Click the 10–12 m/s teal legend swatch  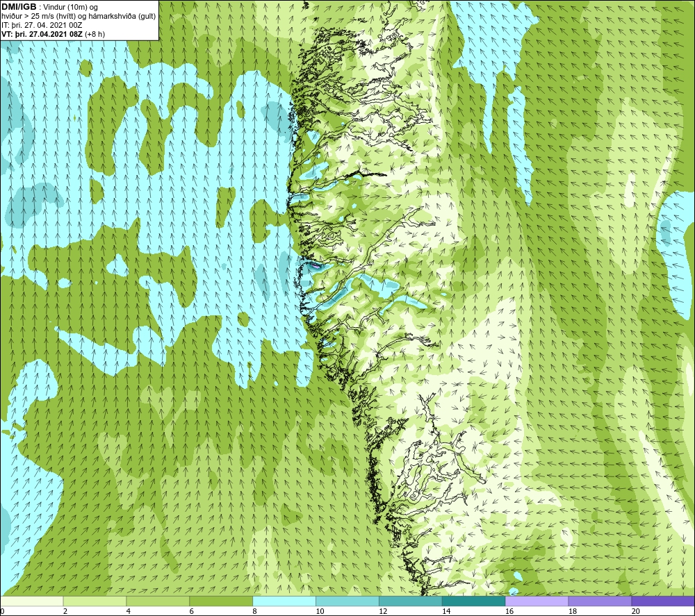(x=347, y=601)
